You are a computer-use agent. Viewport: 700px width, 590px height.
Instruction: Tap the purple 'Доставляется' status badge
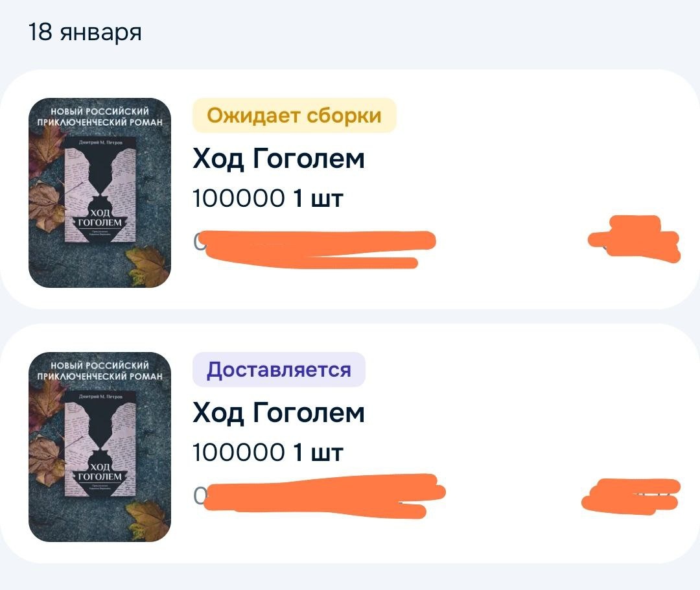[279, 370]
